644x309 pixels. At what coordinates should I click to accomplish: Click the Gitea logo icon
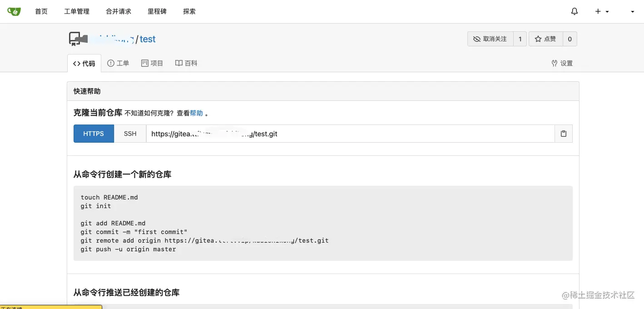click(x=14, y=11)
